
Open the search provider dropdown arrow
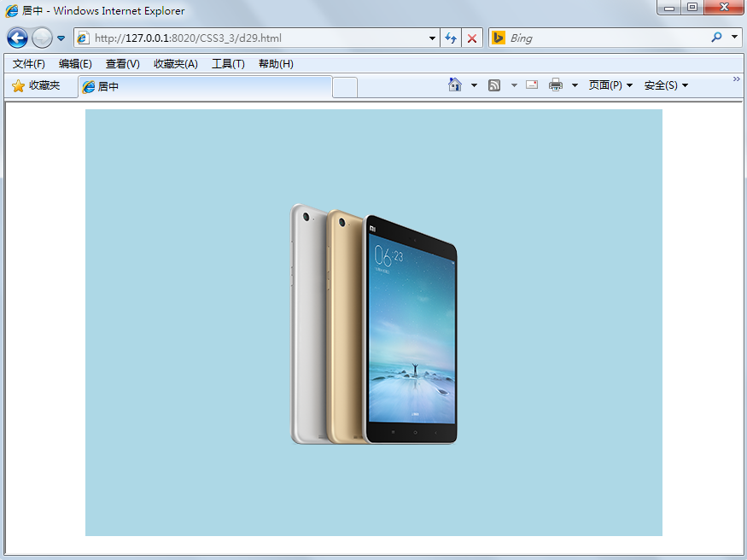(734, 37)
